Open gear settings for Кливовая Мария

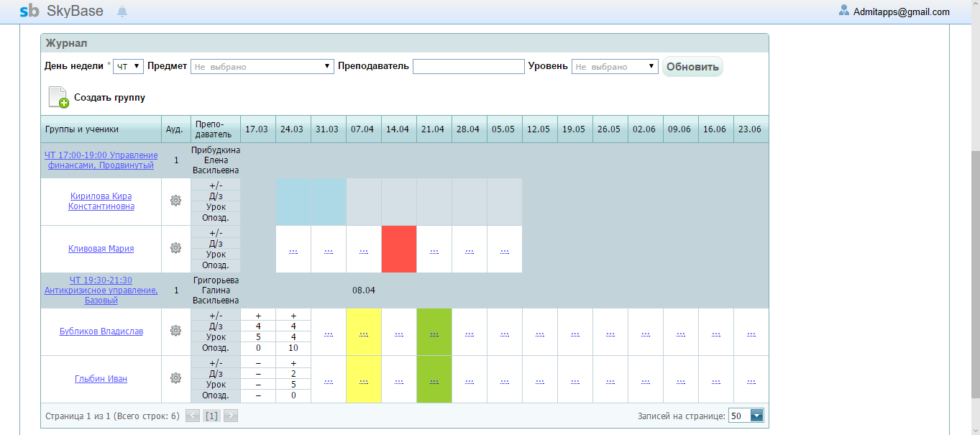pos(175,248)
